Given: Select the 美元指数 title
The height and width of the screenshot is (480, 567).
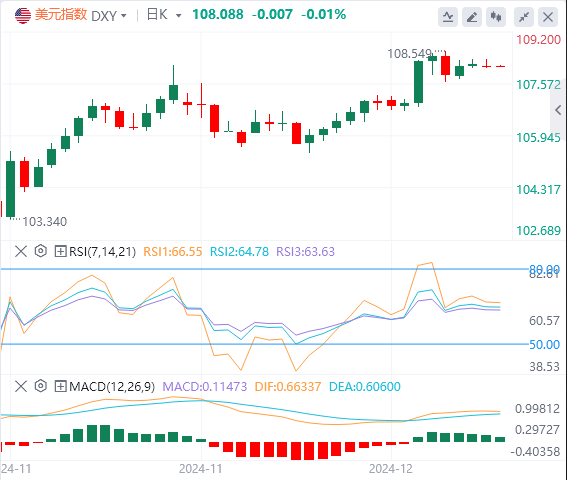Looking at the screenshot, I should click(x=61, y=15).
